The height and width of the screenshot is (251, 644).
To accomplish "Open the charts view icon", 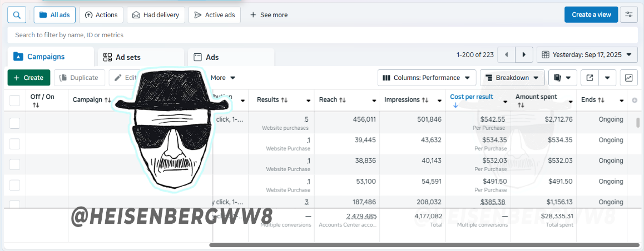I will point(629,78).
